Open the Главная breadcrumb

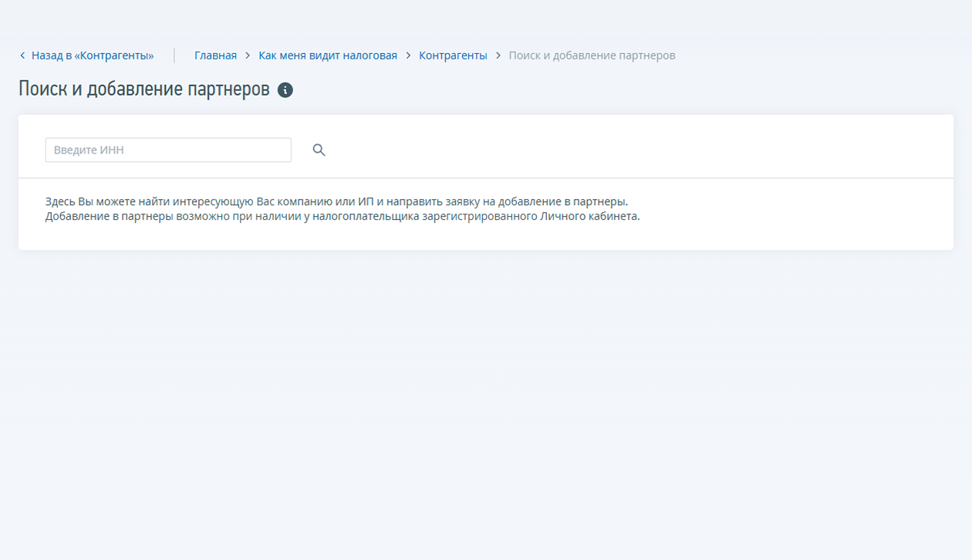click(215, 56)
